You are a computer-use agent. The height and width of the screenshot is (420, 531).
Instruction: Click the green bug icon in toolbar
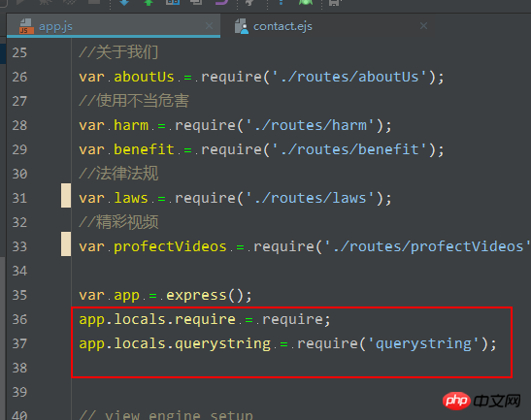[x=306, y=2]
